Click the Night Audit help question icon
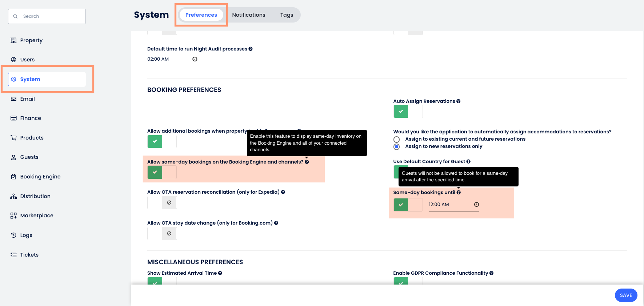The height and width of the screenshot is (306, 644). coord(251,49)
